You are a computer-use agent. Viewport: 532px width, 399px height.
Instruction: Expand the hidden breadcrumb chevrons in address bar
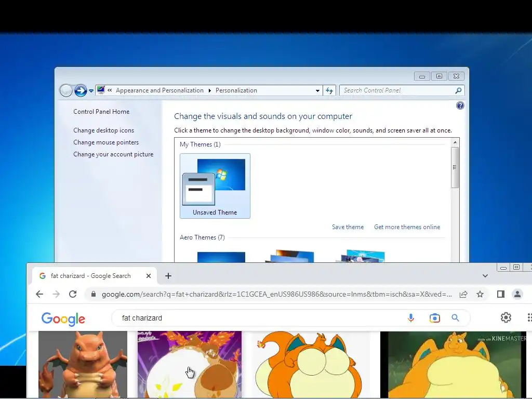pos(110,90)
